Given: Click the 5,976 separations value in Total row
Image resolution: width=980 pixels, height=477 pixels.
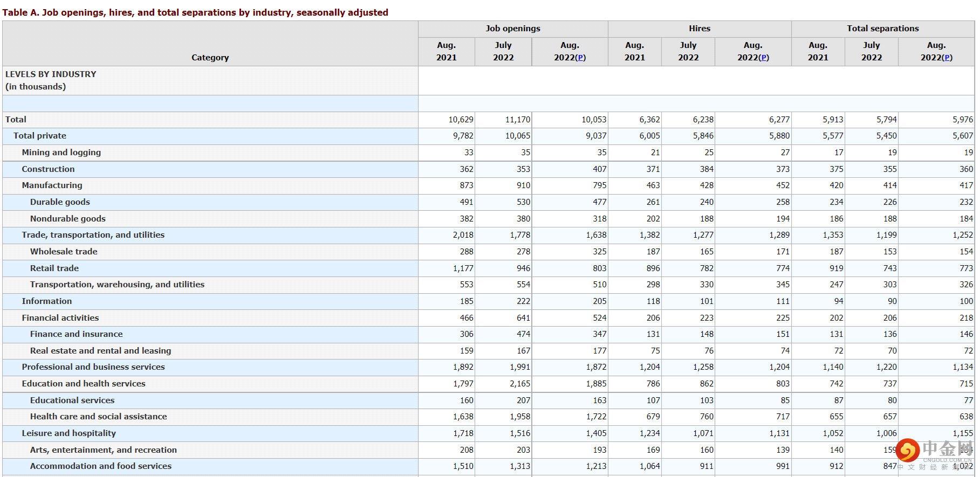Looking at the screenshot, I should (963, 120).
